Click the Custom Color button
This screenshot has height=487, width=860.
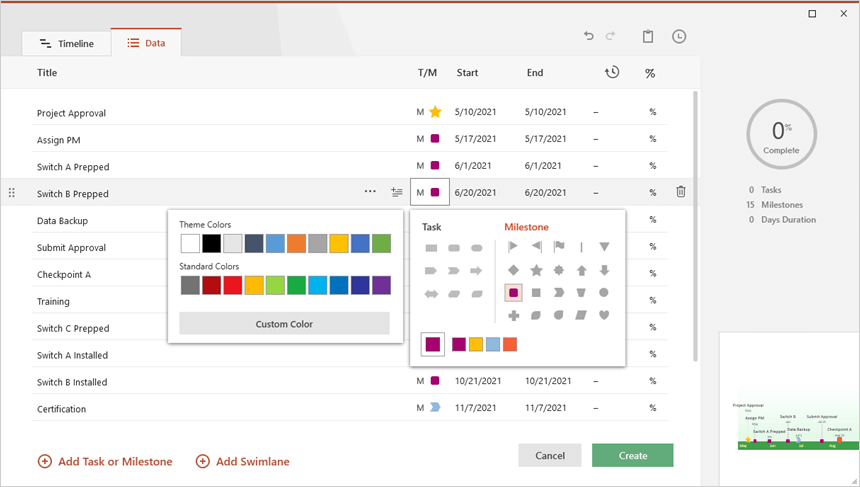pos(284,324)
